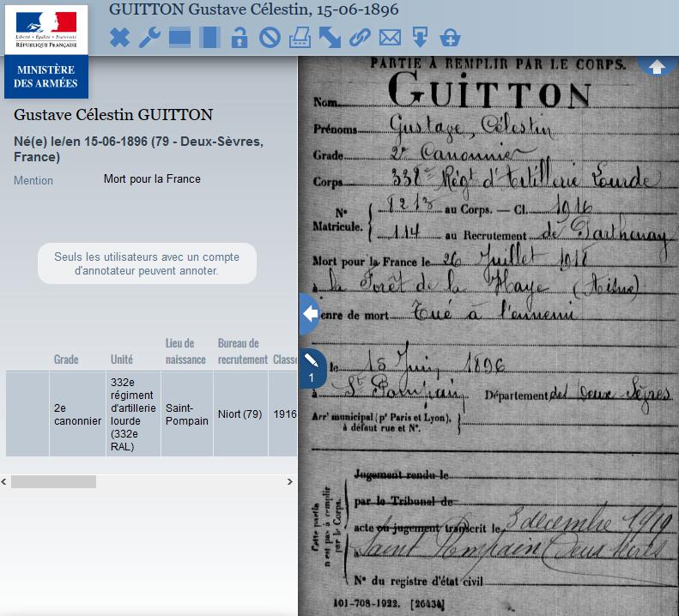Click the scanned record card image
Image resolution: width=679 pixels, height=616 pixels.
(x=488, y=336)
